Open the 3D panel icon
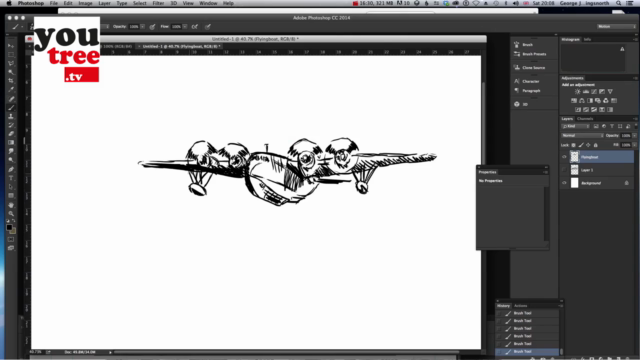The width and height of the screenshot is (640, 360). pos(517,104)
